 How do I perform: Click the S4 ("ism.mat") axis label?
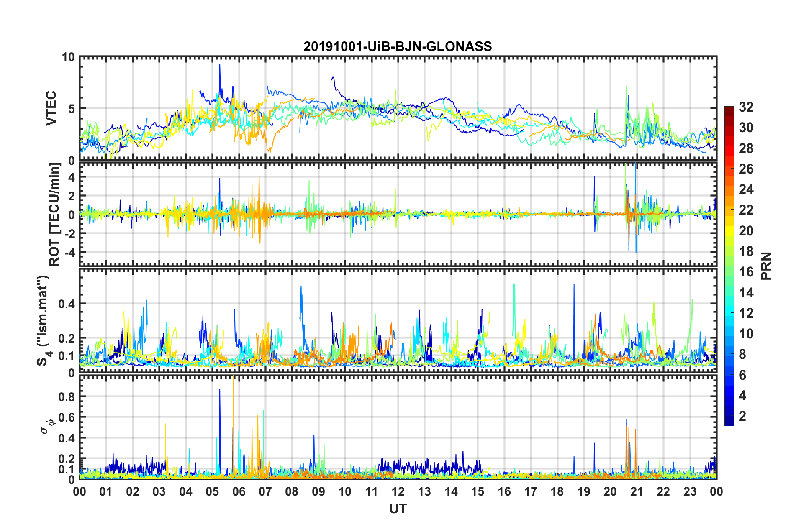tap(44, 320)
